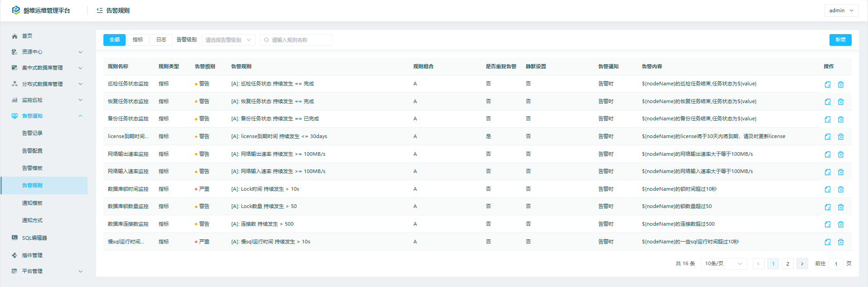Open 告警记录 submenu
Viewport: 868px width, 287px height.
(x=44, y=133)
